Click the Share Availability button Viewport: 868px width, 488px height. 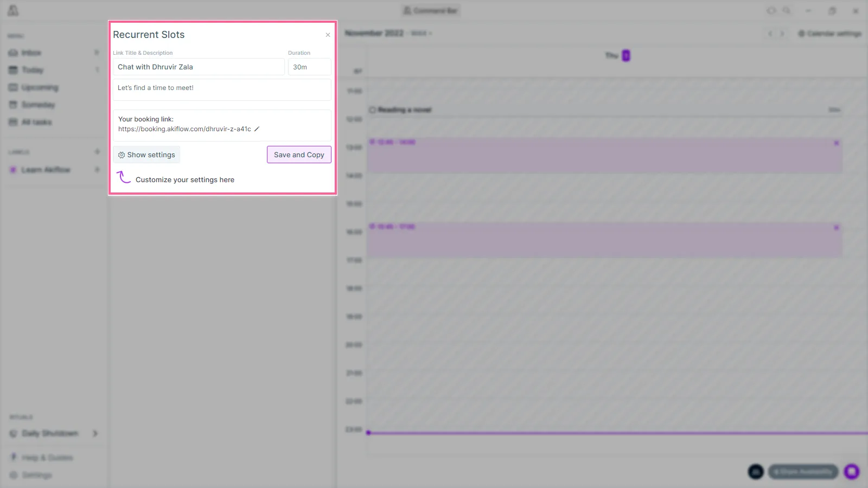pos(803,472)
